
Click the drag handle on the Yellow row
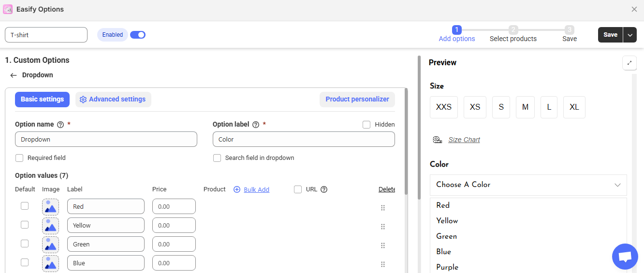(382, 227)
